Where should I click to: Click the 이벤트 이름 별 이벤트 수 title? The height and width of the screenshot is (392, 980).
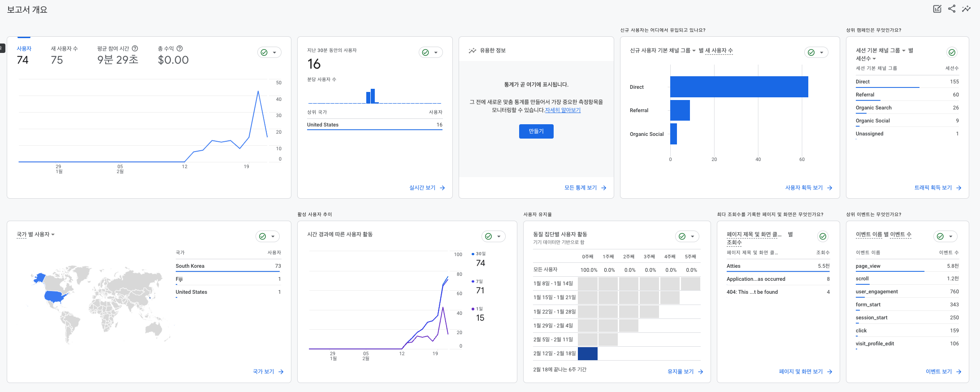pos(883,235)
